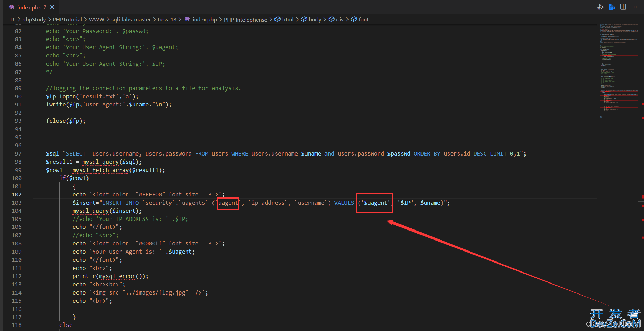
Task: Run and debug the PHP file
Action: click(600, 7)
